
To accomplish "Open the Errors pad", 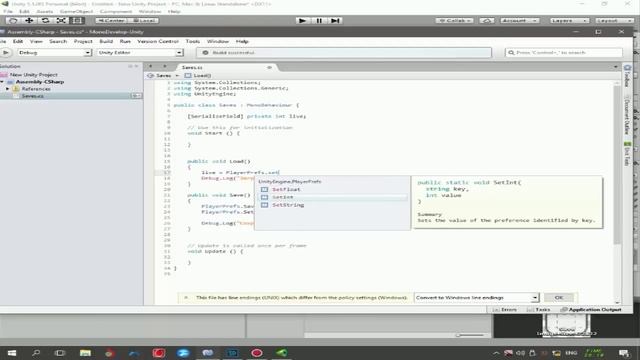I will [504, 310].
